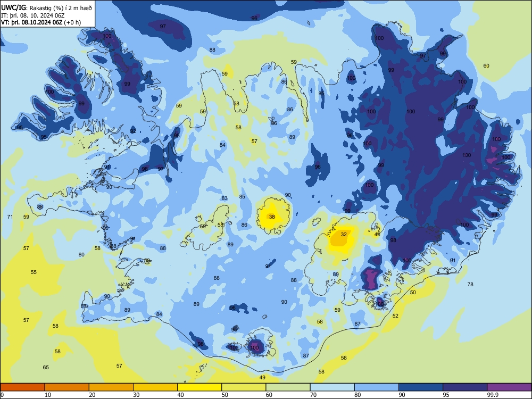Image resolution: width=532 pixels, height=399 pixels.
Task: Click the map value '65' in southwest corner
Action: (x=46, y=368)
